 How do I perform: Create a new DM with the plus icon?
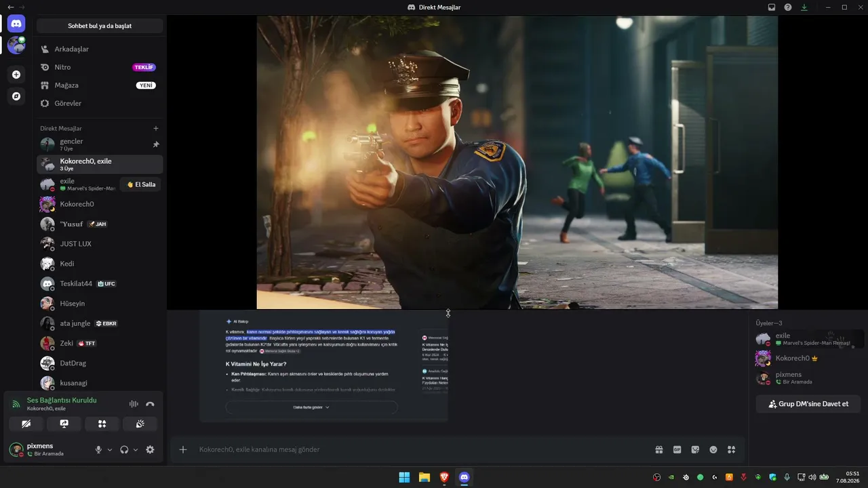point(156,128)
